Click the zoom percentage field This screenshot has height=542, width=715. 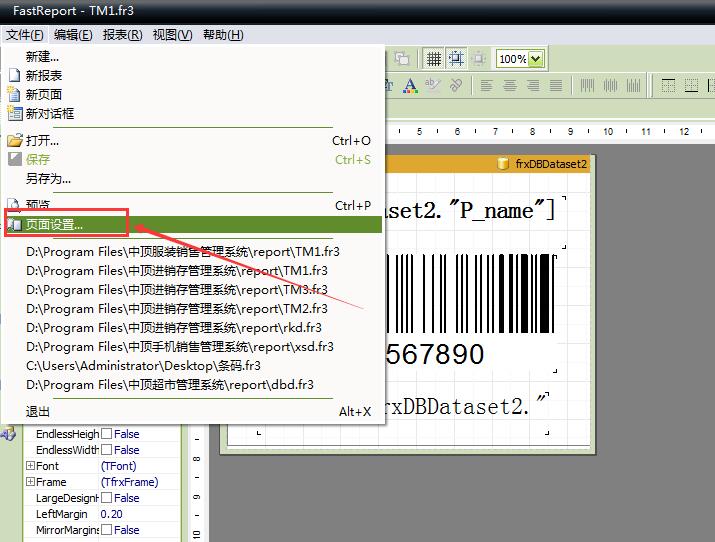tap(513, 59)
